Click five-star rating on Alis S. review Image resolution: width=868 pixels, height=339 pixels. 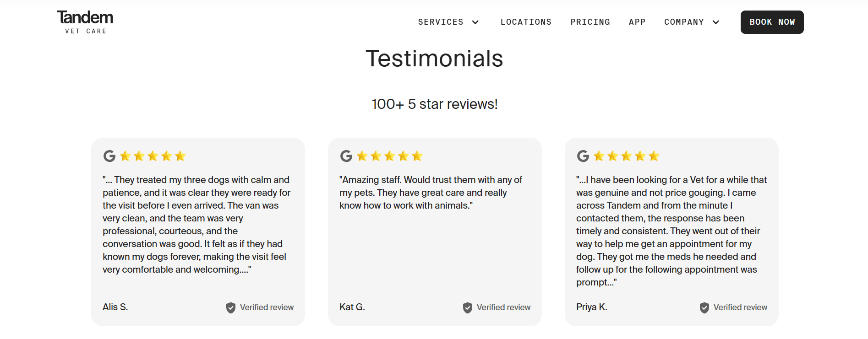point(153,156)
